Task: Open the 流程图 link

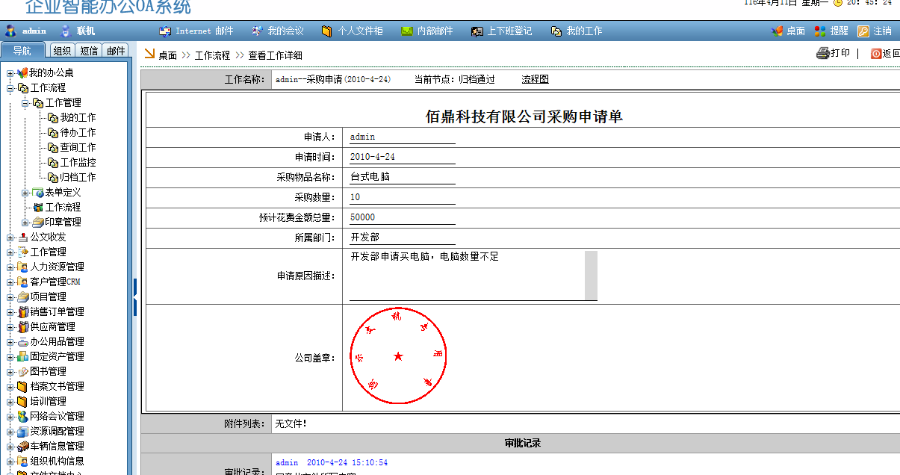Action: click(535, 78)
